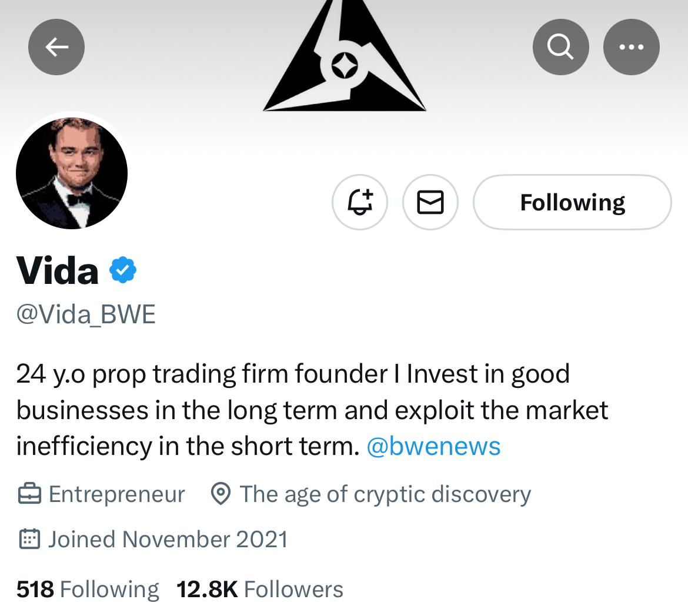Toggle the Following button
The height and width of the screenshot is (616, 688).
click(572, 202)
